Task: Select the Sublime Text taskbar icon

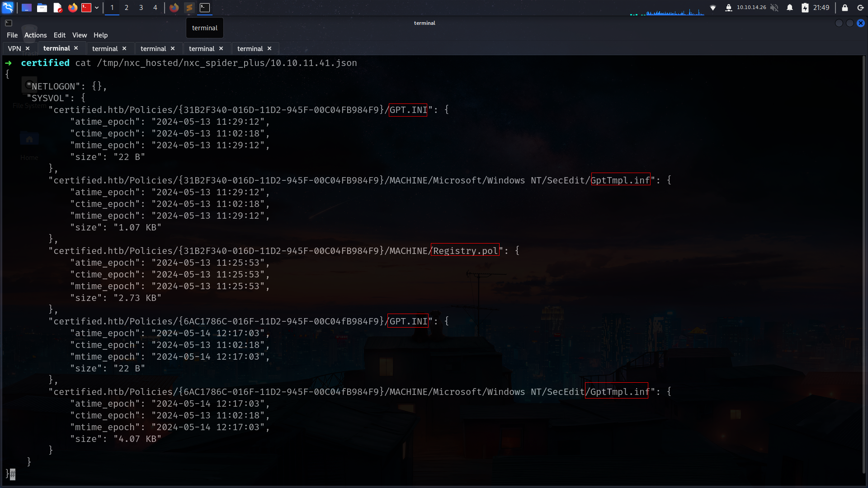Action: tap(189, 8)
